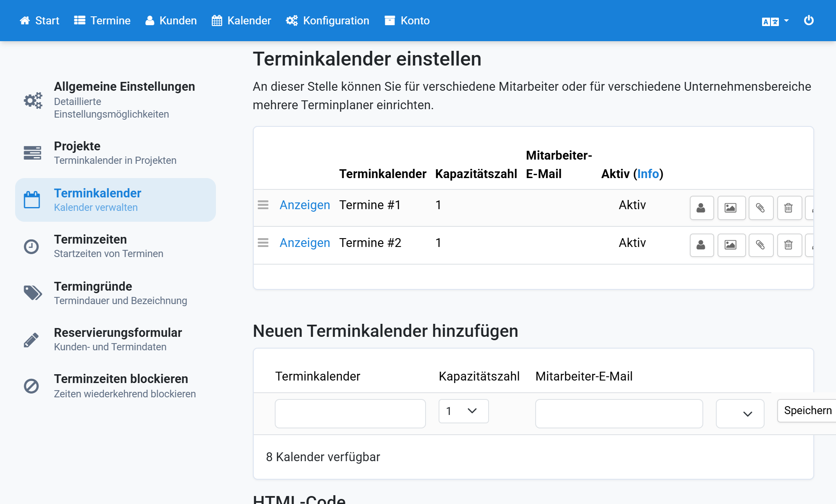This screenshot has height=504, width=836.
Task: Click the calendar icon beside Terminkalender
Action: point(32,200)
